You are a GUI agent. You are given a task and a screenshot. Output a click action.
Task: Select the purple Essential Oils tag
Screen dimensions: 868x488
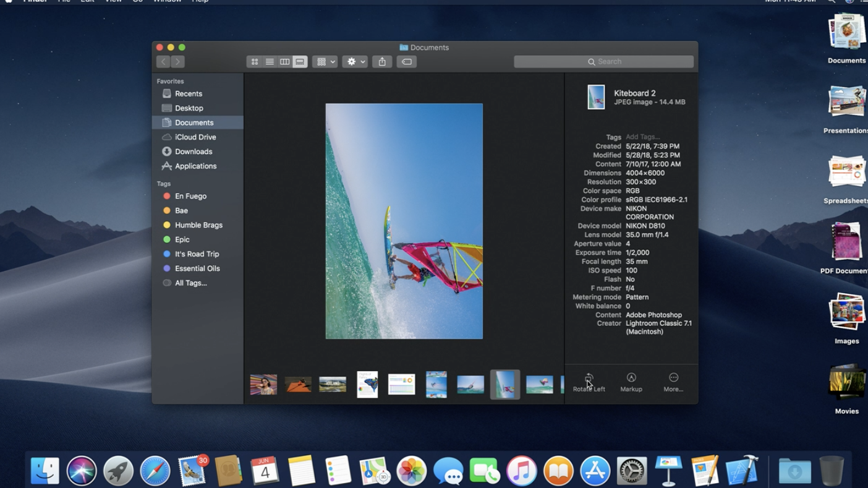click(x=197, y=268)
